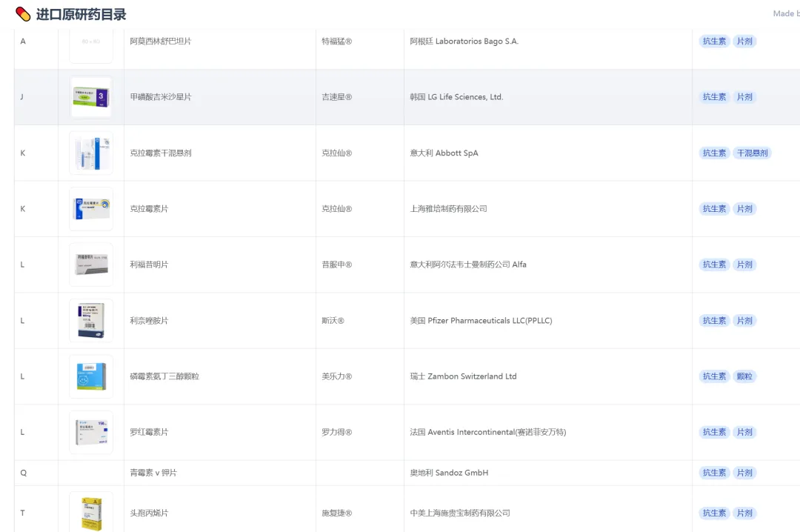800x532 pixels.
Task: Click manufacturer 意大利阿尔法韦士曼制药公司 Alfa
Action: (468, 265)
